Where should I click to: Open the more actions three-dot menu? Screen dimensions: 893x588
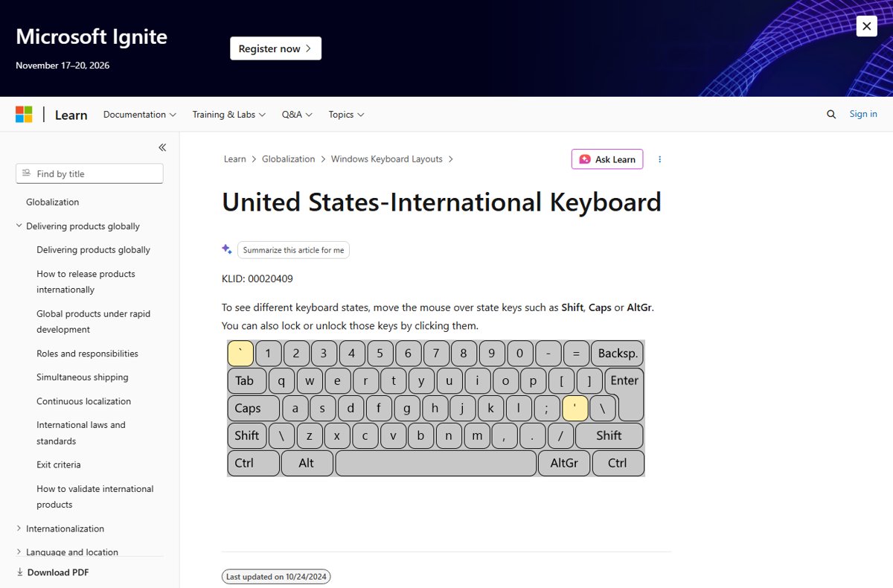tap(659, 159)
